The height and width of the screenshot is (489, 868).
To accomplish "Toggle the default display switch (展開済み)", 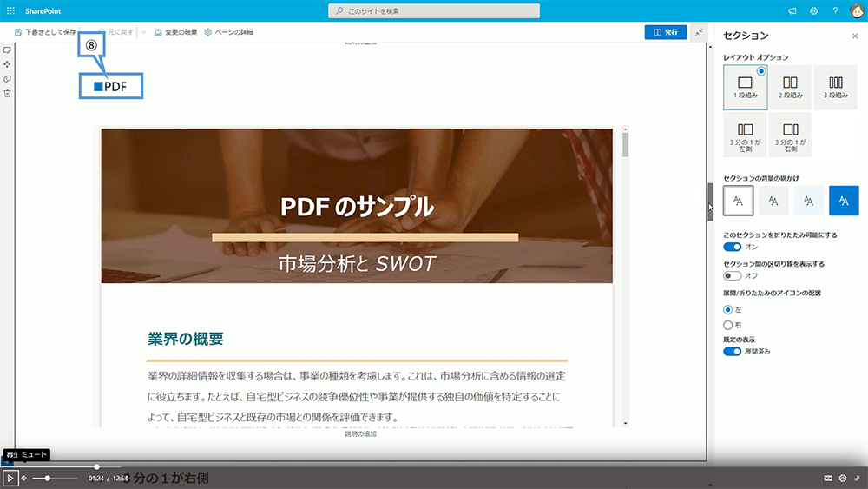I will pyautogui.click(x=732, y=352).
